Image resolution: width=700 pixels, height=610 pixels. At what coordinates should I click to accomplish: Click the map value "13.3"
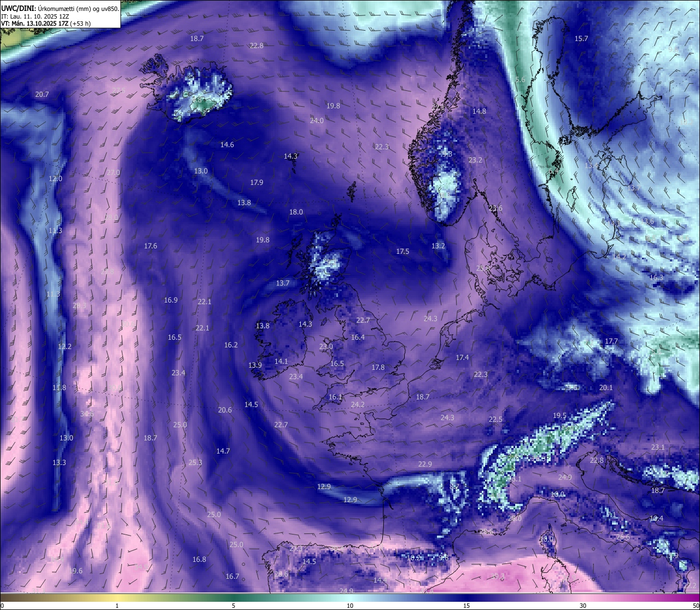point(59,463)
